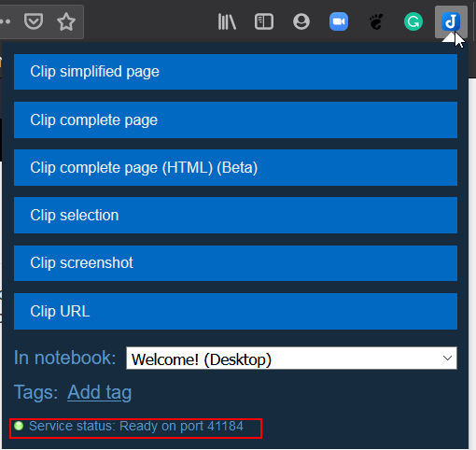Open the Zoom extension camera icon
This screenshot has height=450, width=476.
point(339,21)
